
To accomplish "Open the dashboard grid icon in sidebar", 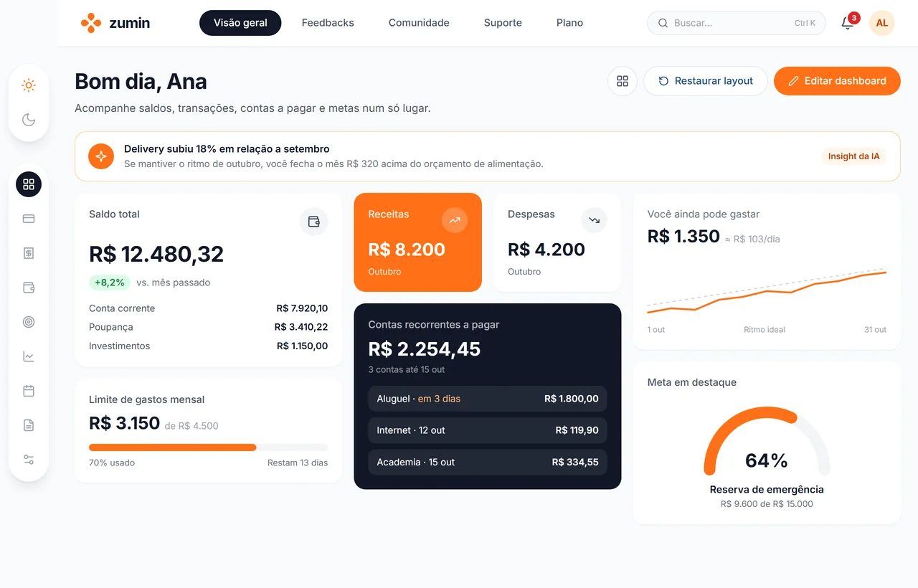I will click(x=29, y=184).
